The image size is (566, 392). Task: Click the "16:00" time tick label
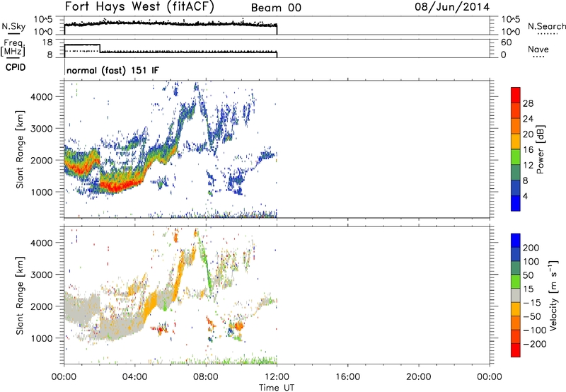347,377
